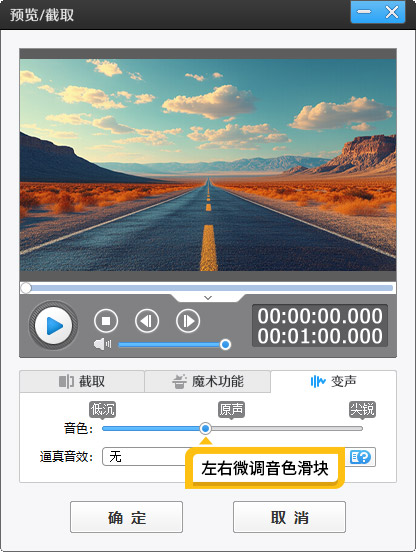Collapse the panel using the chevron below progress bar
Viewport: 416px width, 552px height.
pyautogui.click(x=208, y=298)
